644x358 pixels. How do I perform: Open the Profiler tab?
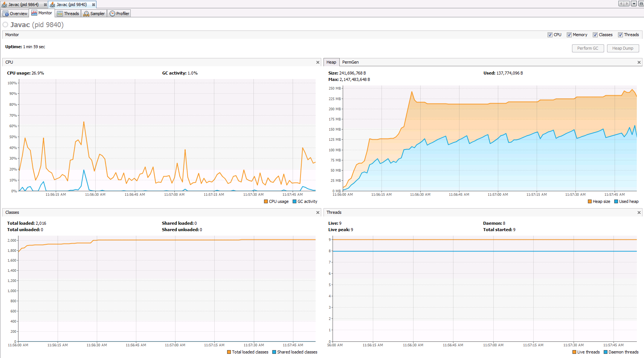pos(119,14)
